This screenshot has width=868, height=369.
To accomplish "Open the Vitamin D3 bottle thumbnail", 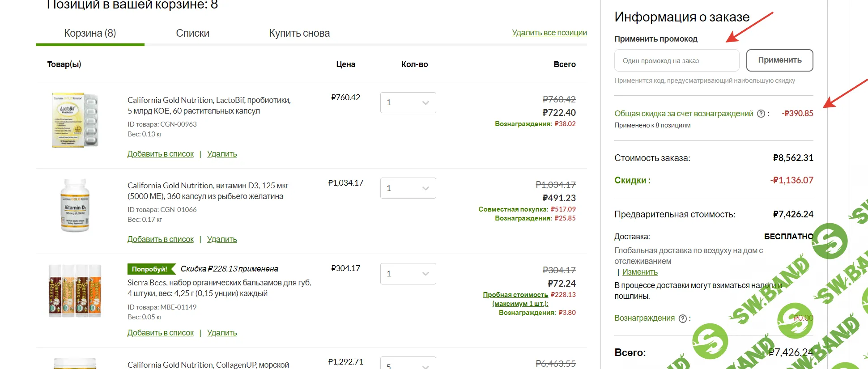I will point(75,206).
